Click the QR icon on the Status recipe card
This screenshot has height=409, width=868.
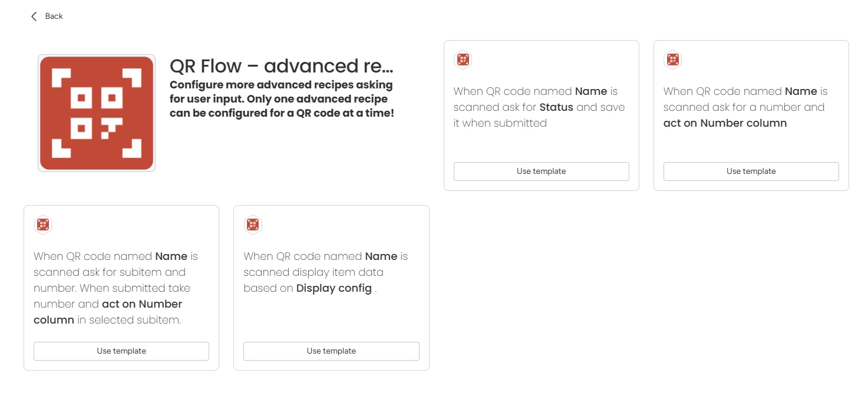463,60
